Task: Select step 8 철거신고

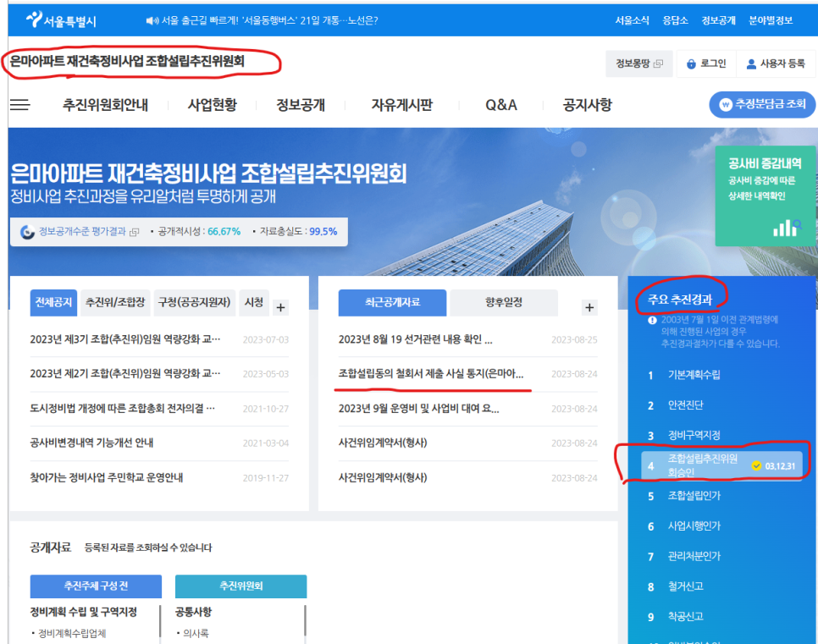Action: click(686, 586)
